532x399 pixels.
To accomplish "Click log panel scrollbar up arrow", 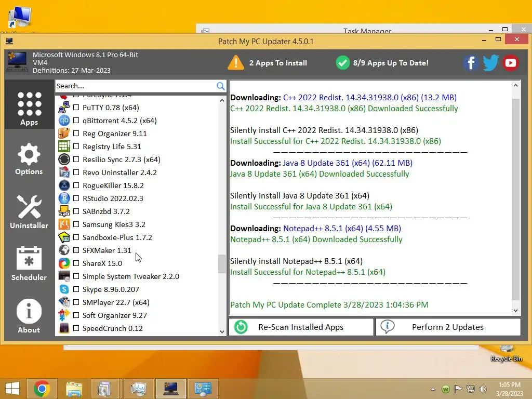I will coord(516,86).
